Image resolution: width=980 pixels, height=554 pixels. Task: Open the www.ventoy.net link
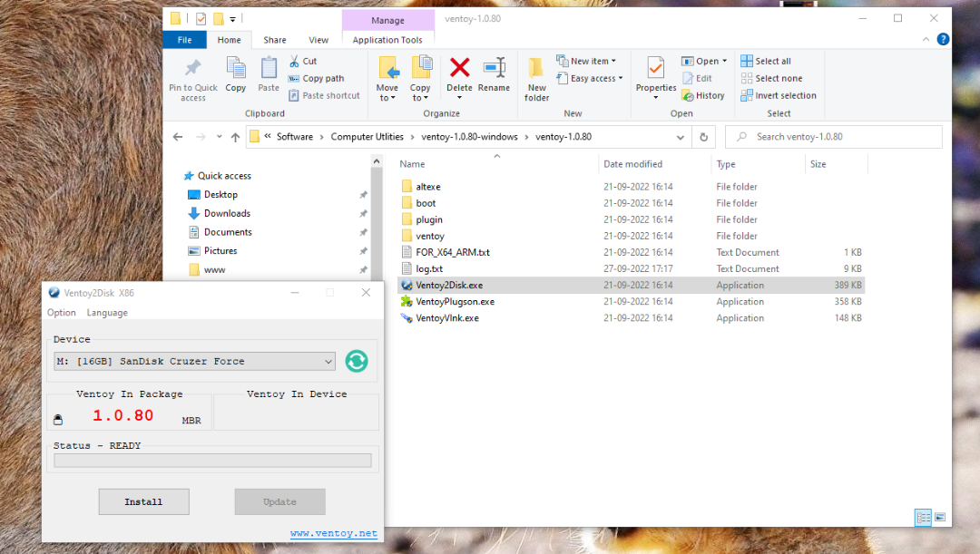(x=333, y=534)
